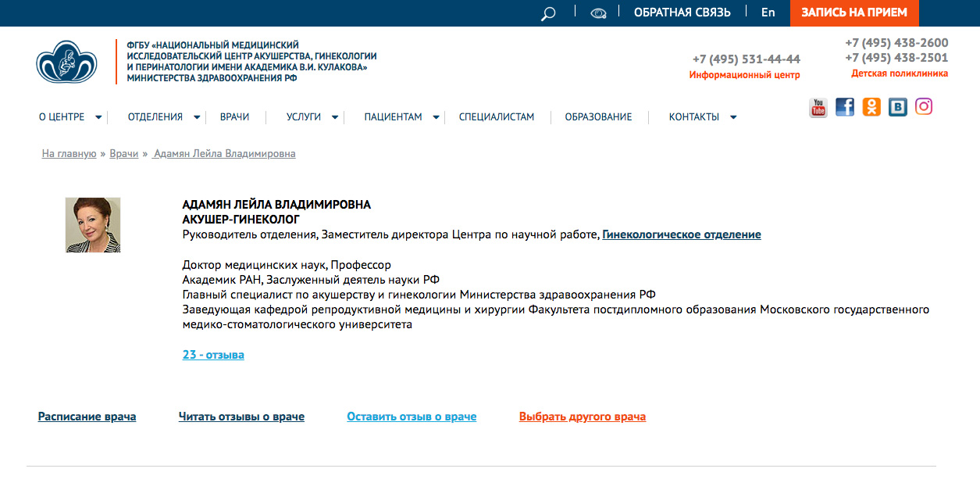Open the YouTube social icon
This screenshot has height=490, width=980.
818,107
